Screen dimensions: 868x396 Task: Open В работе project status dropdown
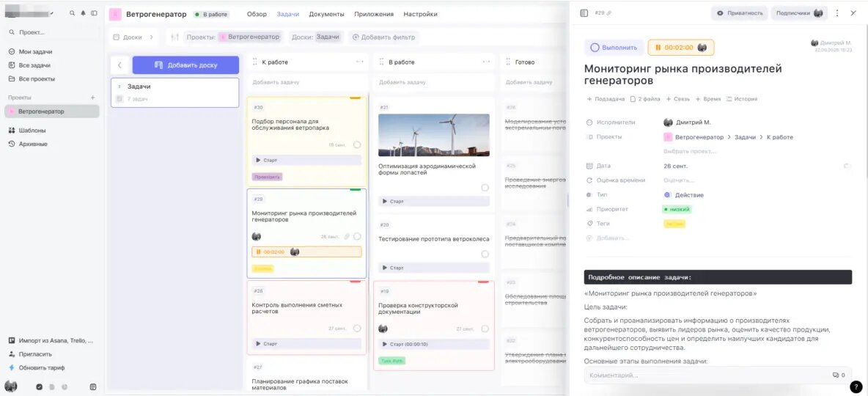point(211,15)
